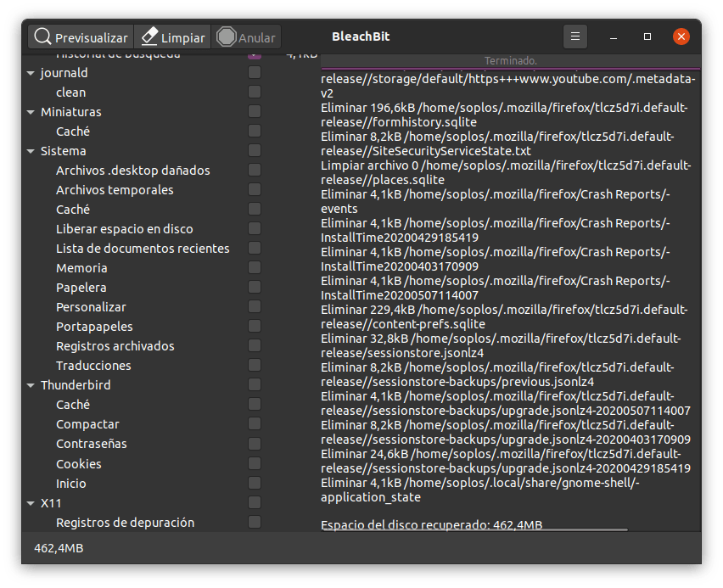Select the clean item under journald
The width and height of the screenshot is (723, 588).
pos(70,92)
